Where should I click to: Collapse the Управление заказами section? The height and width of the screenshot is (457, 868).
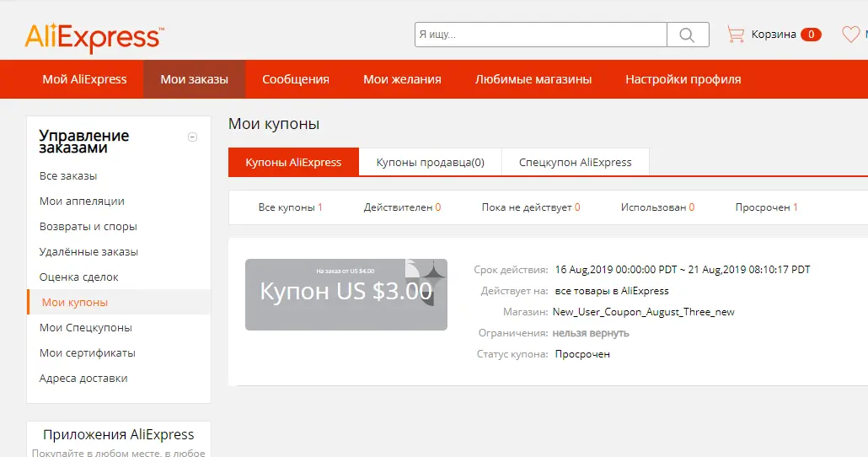point(193,137)
